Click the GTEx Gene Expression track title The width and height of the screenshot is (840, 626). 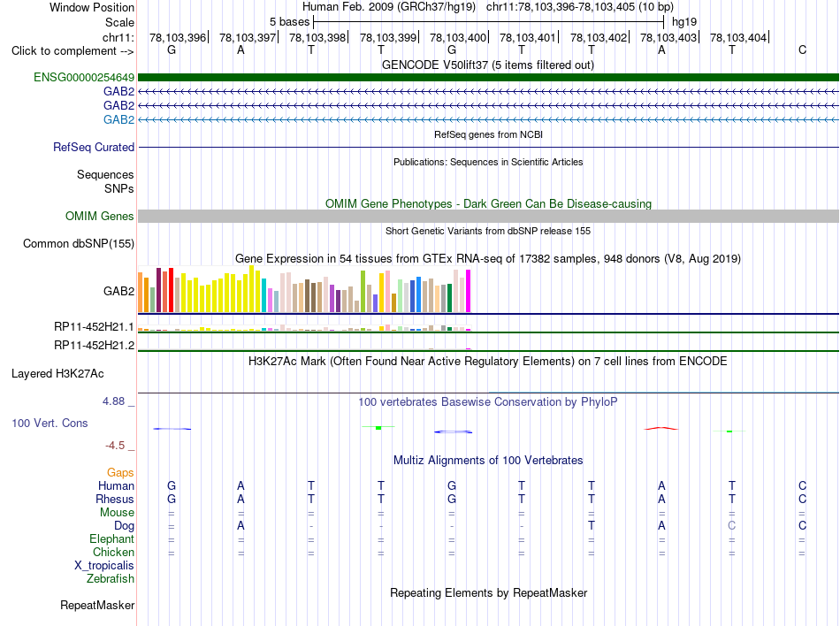[488, 259]
